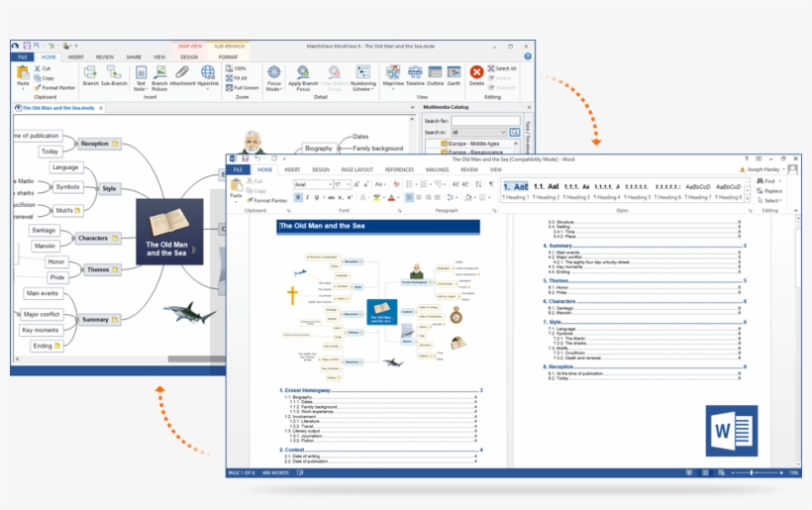Open the Word font size dropdown

point(349,184)
